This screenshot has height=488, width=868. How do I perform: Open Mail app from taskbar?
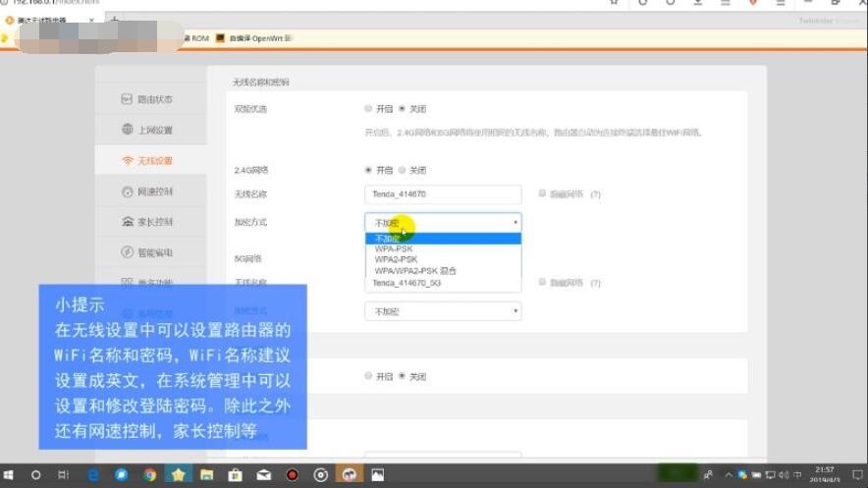coord(263,474)
